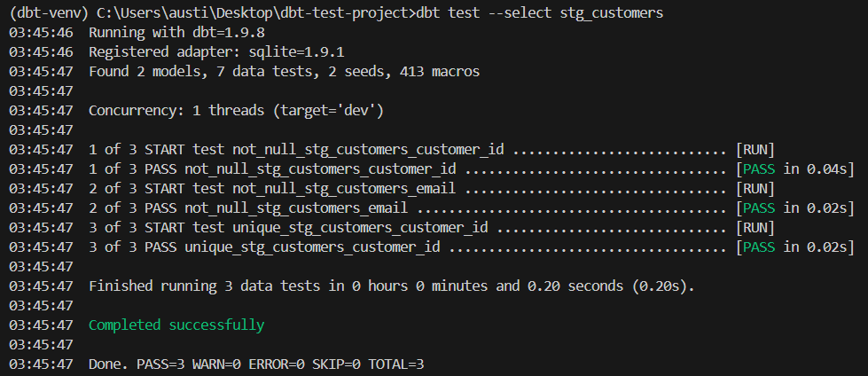Click the 'TOTAL=3' text
This screenshot has width=868, height=376.
[x=396, y=364]
